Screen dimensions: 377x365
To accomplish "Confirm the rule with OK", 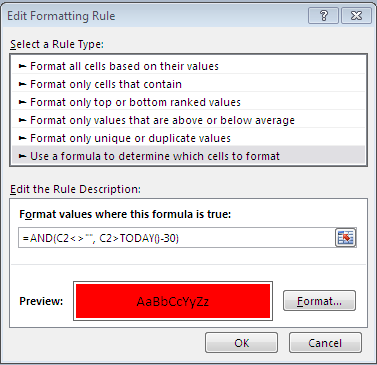I will point(241,343).
